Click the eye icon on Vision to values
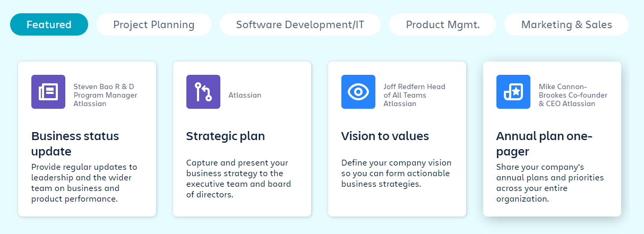 click(x=358, y=92)
